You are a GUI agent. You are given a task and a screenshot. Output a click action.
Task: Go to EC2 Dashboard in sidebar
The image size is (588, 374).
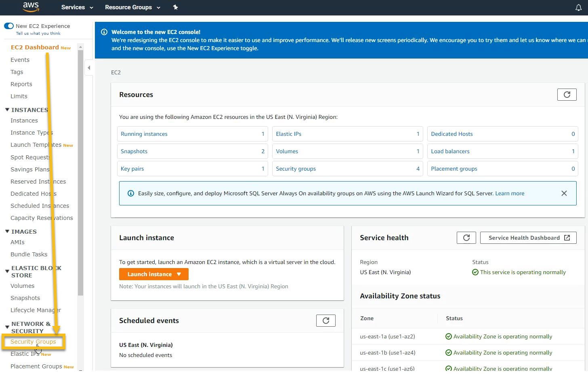point(35,47)
